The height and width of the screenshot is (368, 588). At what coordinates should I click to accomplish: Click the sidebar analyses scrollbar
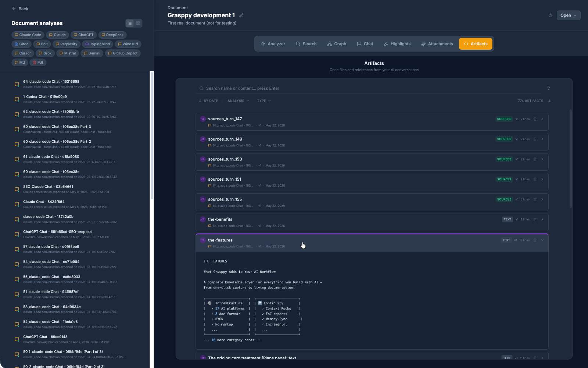[152, 135]
